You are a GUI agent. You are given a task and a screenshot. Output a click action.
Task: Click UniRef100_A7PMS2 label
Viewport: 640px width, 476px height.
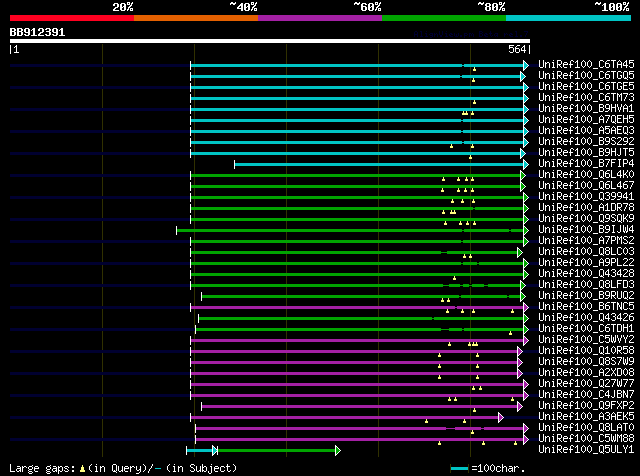586,241
